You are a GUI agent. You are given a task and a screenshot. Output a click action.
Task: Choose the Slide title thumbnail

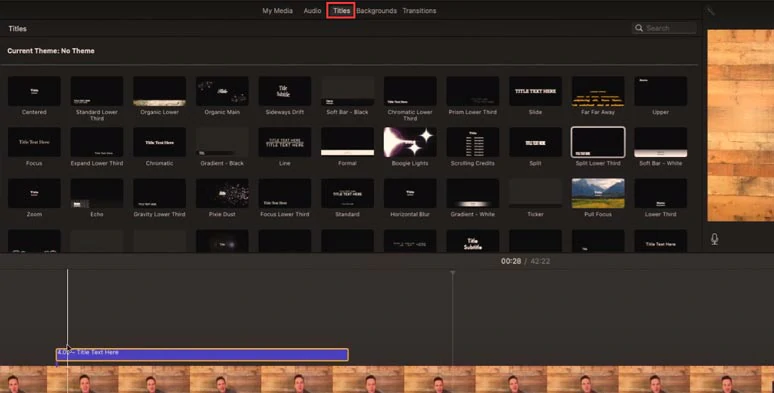click(x=536, y=91)
